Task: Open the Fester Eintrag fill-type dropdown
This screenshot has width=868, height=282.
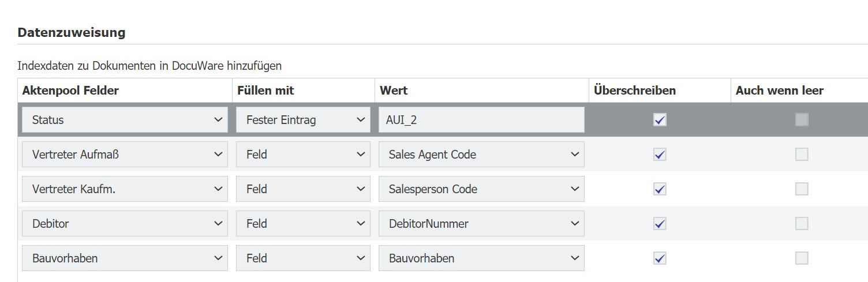Action: (x=303, y=120)
